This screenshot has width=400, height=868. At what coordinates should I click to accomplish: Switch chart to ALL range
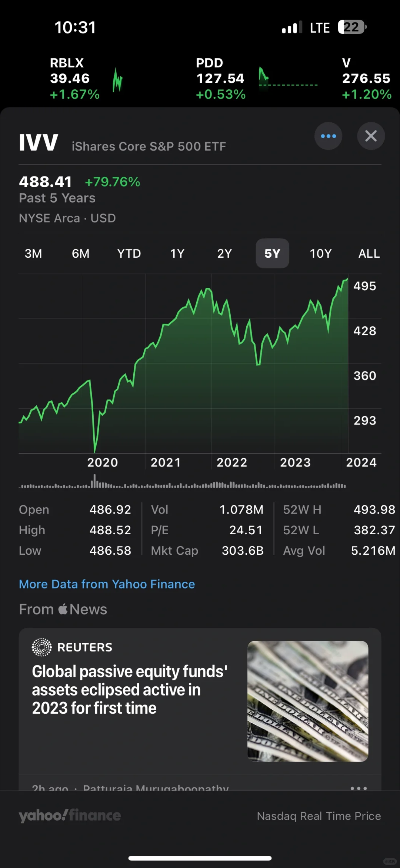tap(369, 254)
